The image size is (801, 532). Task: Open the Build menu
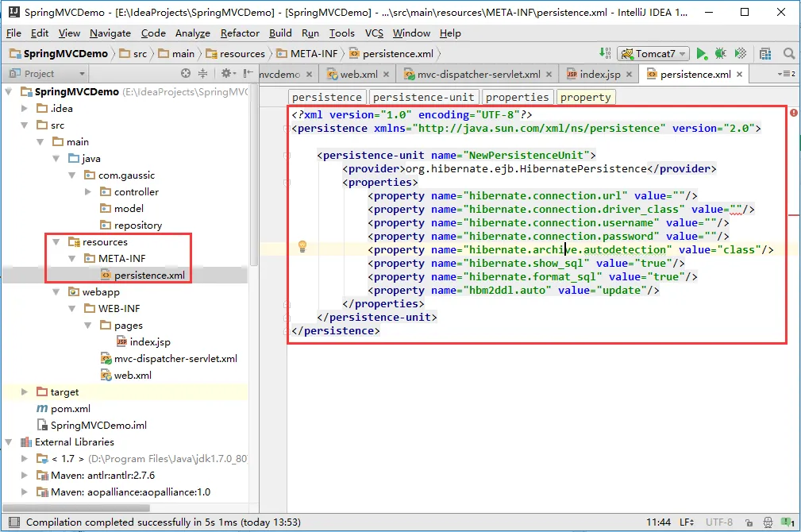point(280,33)
